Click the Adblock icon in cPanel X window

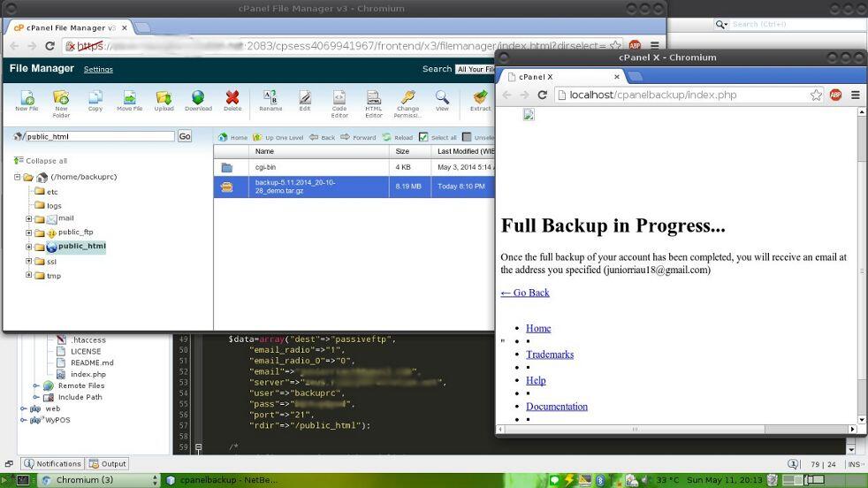click(x=835, y=95)
